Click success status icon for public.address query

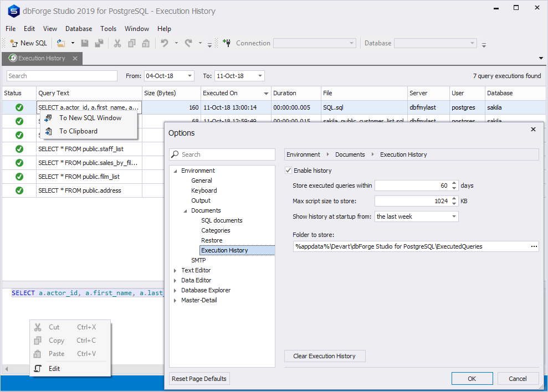(19, 190)
